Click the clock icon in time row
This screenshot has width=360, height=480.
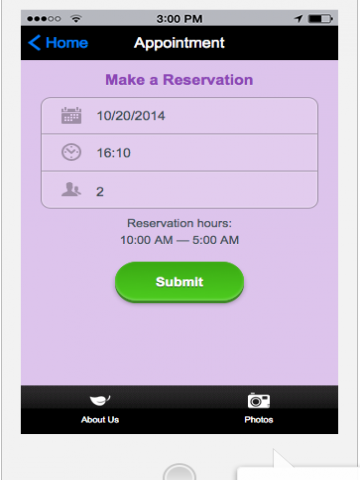pos(71,152)
